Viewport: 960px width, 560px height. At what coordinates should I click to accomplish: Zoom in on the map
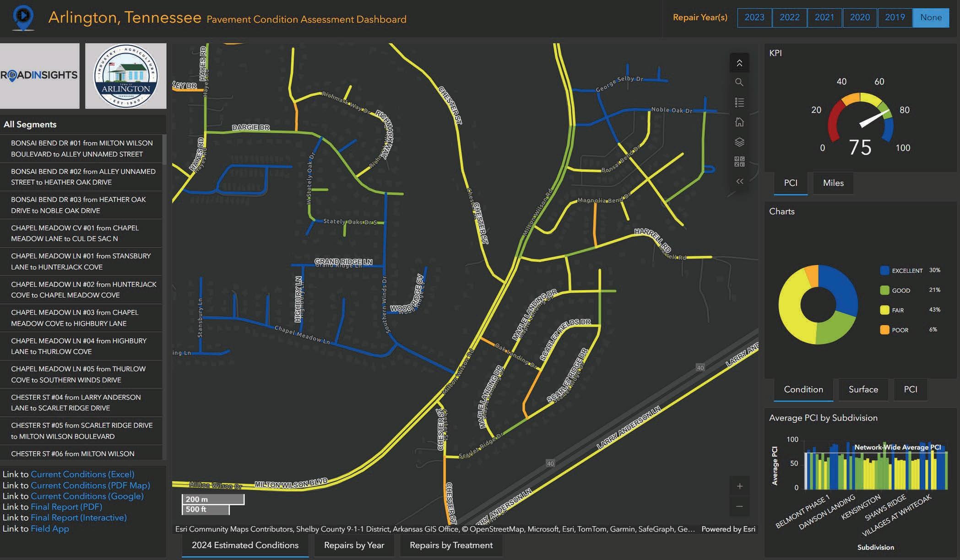tap(739, 486)
